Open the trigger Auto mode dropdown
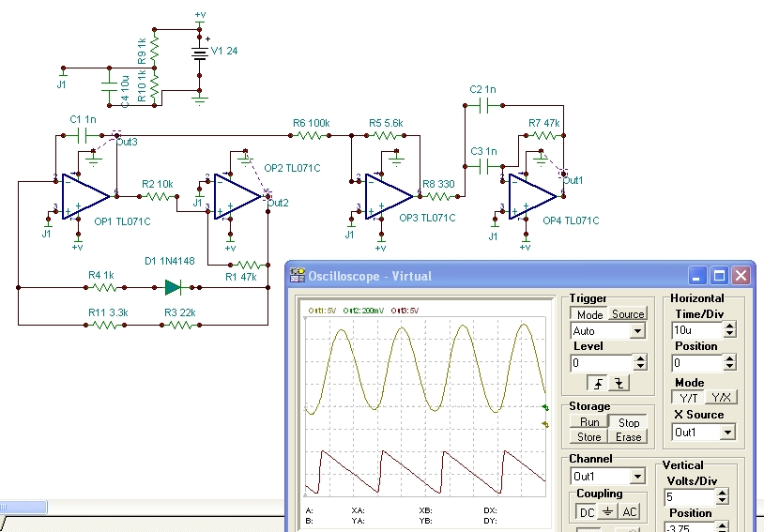This screenshot has height=532, width=764. tap(637, 331)
